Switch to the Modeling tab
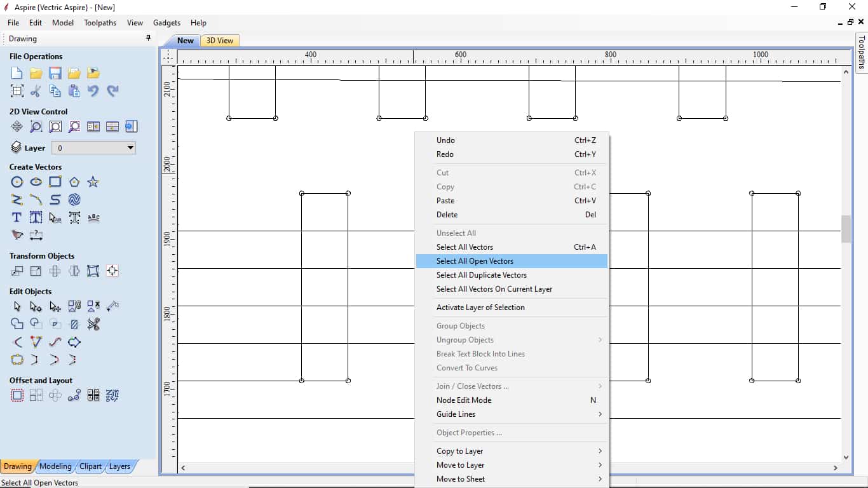 point(55,466)
